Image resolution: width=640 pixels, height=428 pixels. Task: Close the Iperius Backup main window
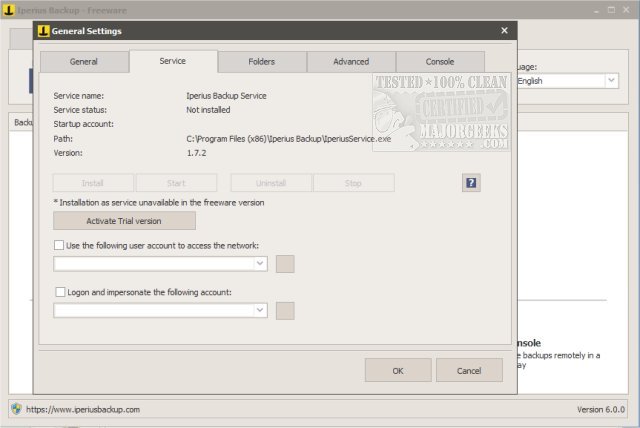626,10
